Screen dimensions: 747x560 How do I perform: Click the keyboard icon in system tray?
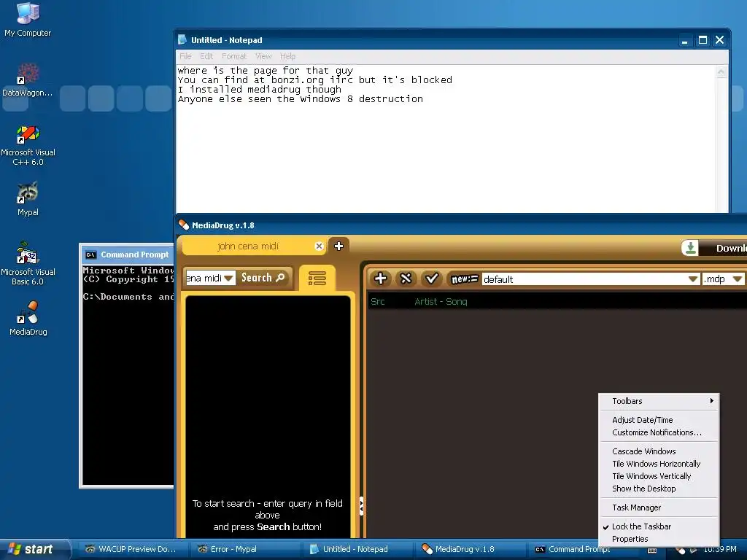pos(653,550)
